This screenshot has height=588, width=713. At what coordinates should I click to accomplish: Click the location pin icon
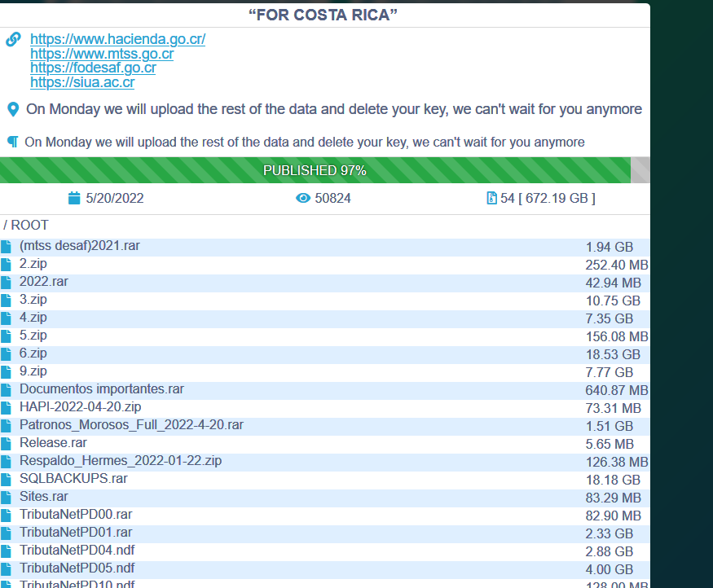(x=13, y=109)
